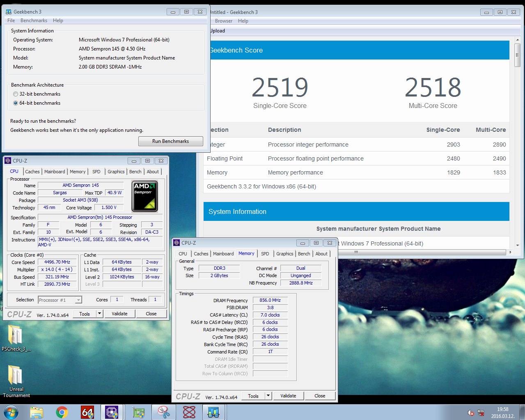This screenshot has height=420, width=525.
Task: Click the Run Benchmarks button
Action: 171,141
